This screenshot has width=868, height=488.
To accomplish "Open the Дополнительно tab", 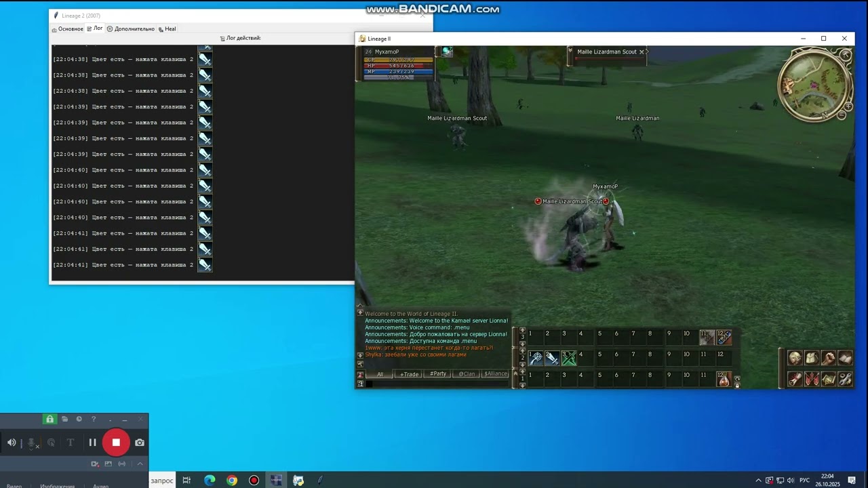I will click(131, 29).
